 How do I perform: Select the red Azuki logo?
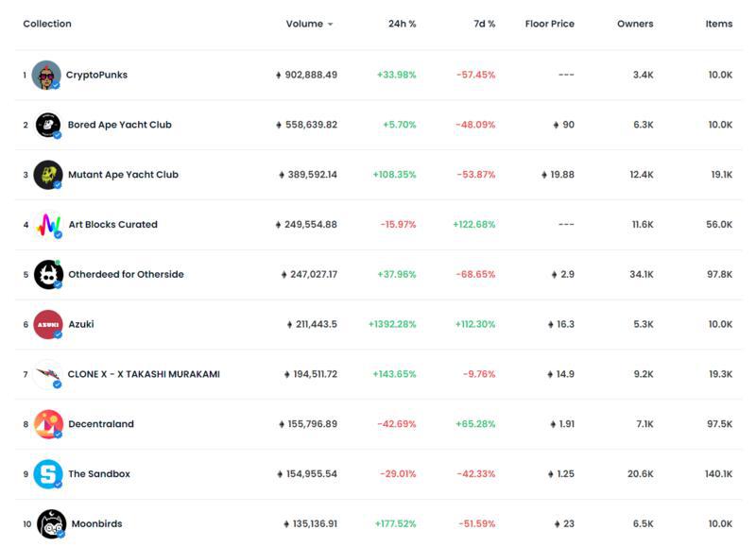click(48, 324)
